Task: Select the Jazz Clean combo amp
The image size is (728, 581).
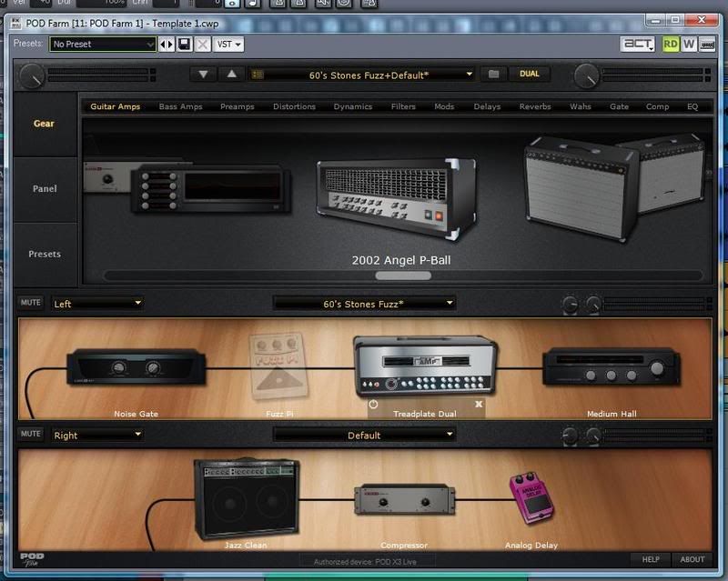Action: [246, 499]
